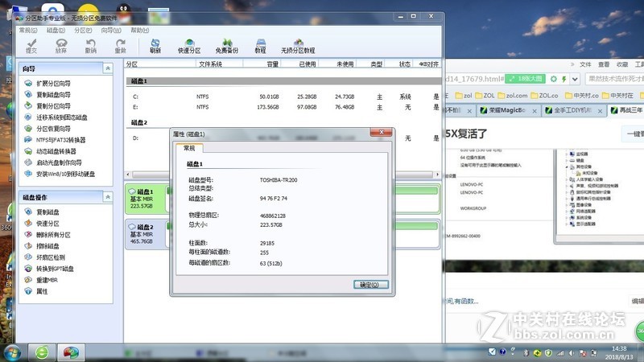Open browser 查看 menu
The width and height of the screenshot is (644, 362).
click(604, 64)
